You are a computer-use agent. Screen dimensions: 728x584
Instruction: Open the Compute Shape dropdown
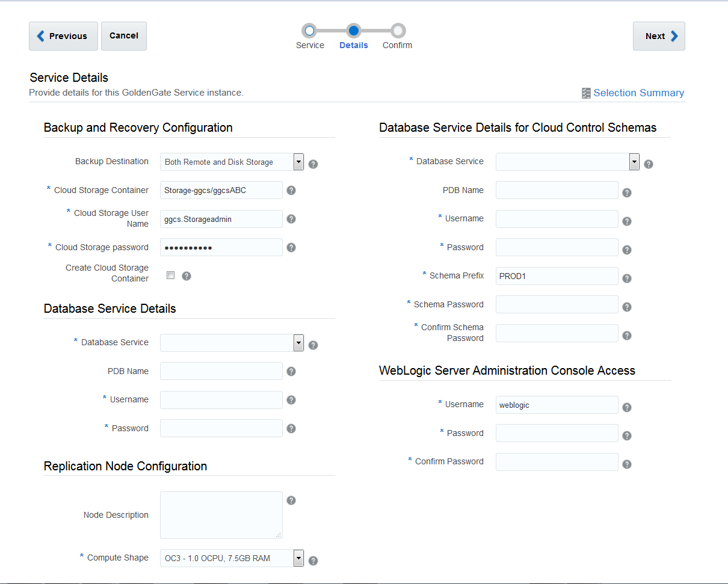[298, 558]
